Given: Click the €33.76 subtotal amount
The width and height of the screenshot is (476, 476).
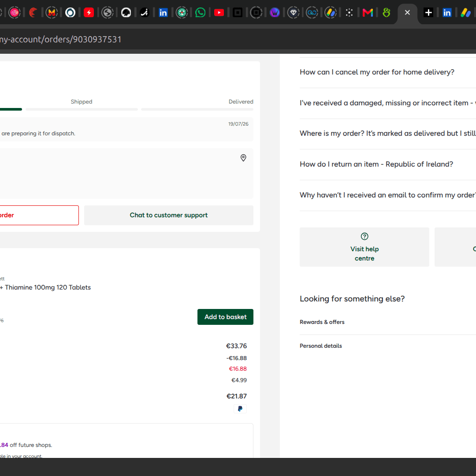Looking at the screenshot, I should [x=236, y=346].
